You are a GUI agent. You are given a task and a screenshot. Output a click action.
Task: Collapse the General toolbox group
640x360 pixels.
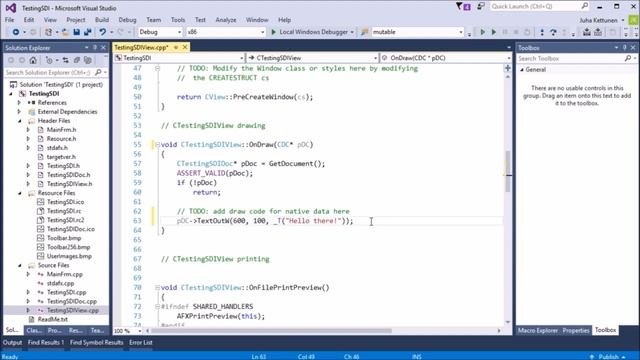(522, 70)
